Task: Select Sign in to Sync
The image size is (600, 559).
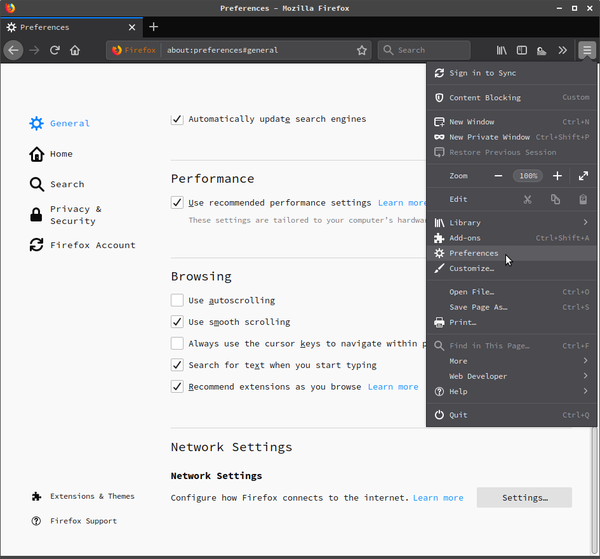Action: pos(512,73)
